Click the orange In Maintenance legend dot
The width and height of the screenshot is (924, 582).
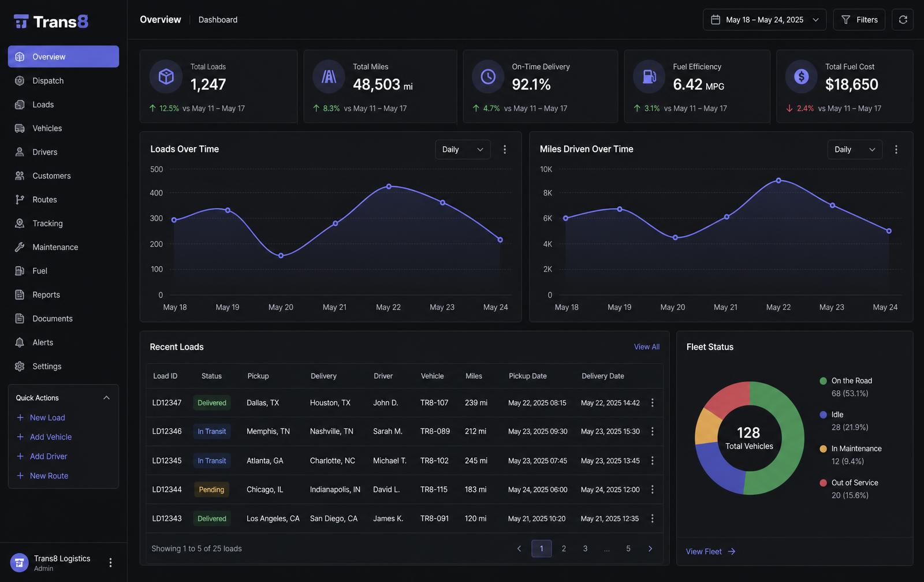(823, 449)
